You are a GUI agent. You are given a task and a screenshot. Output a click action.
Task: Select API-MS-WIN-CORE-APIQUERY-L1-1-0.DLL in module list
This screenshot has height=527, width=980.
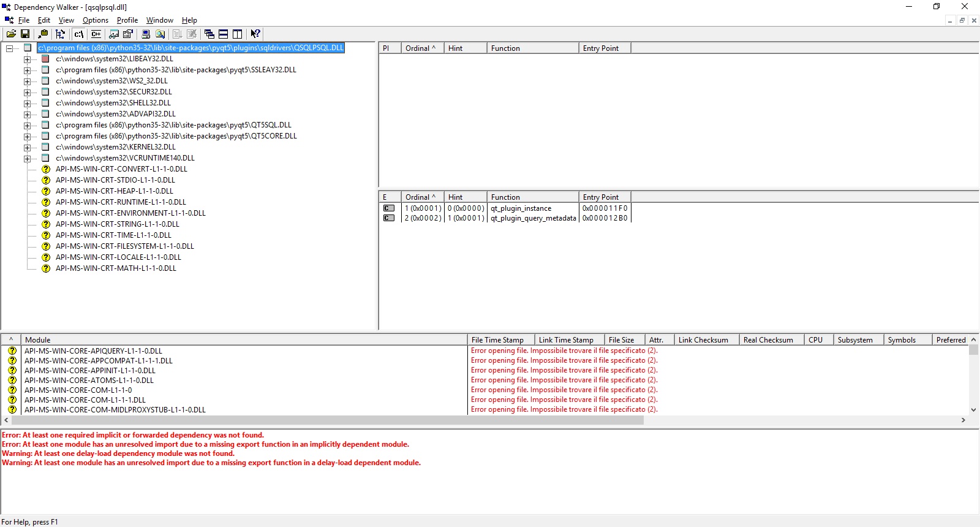coord(93,351)
